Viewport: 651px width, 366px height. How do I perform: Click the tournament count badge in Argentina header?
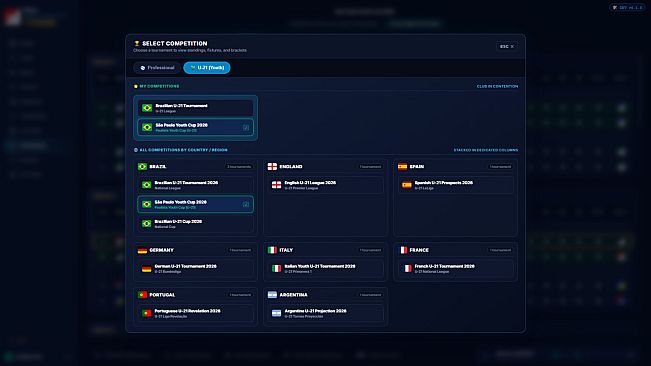[370, 295]
